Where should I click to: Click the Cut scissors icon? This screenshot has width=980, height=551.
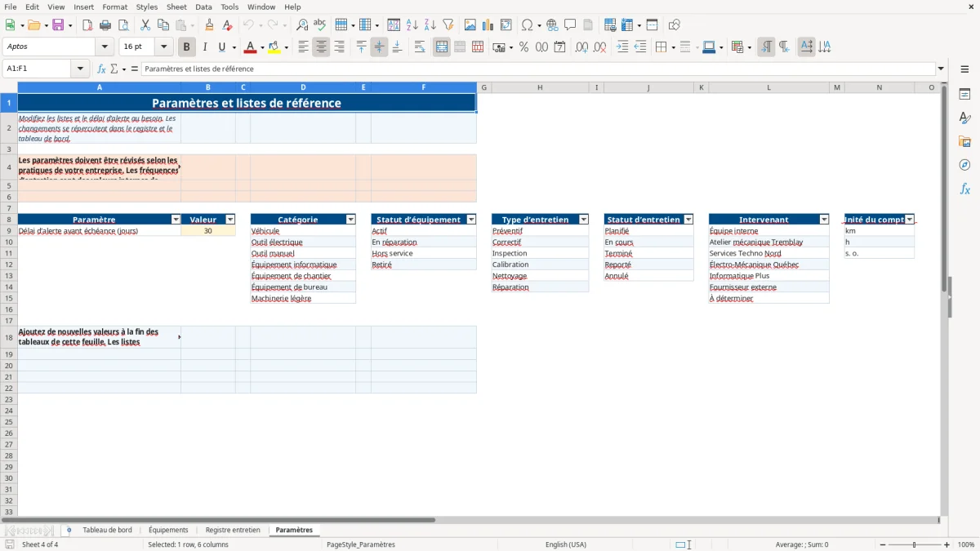[x=145, y=25]
